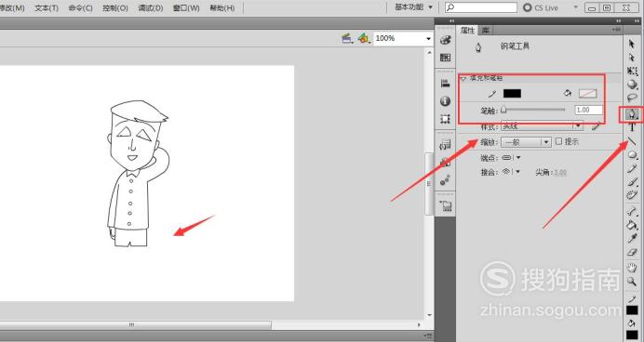Open the properties panel options menu

(616, 30)
